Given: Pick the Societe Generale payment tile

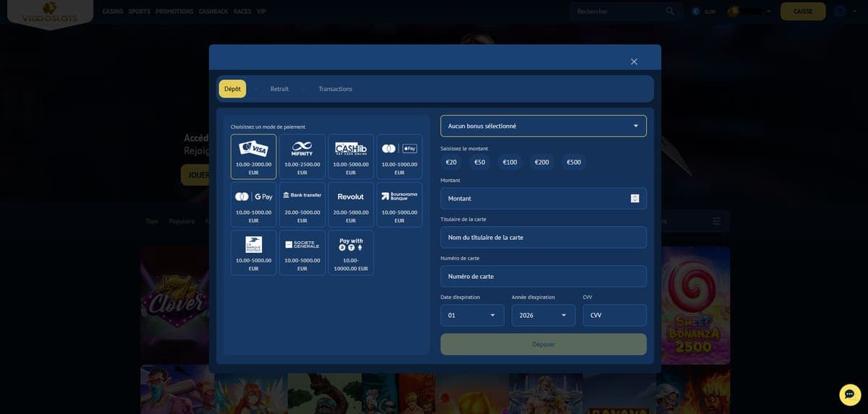Looking at the screenshot, I should tap(302, 253).
